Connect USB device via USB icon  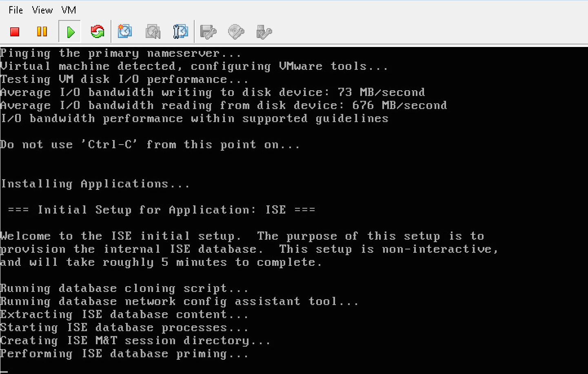tap(264, 32)
